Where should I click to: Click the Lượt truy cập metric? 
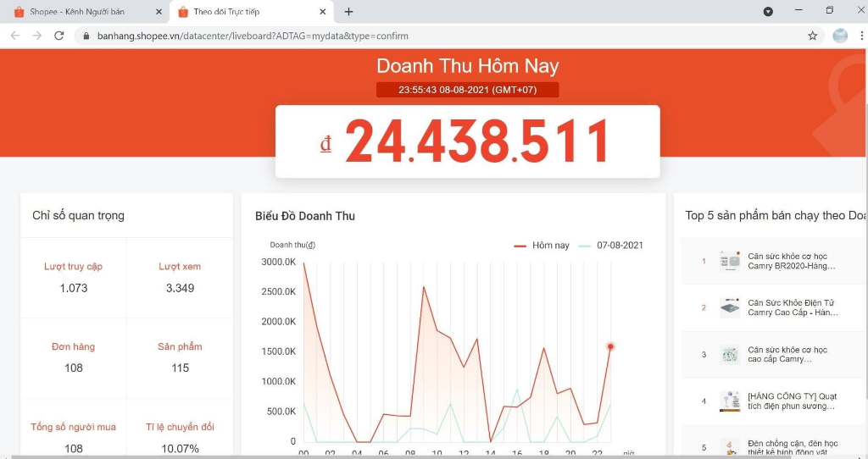pyautogui.click(x=73, y=267)
